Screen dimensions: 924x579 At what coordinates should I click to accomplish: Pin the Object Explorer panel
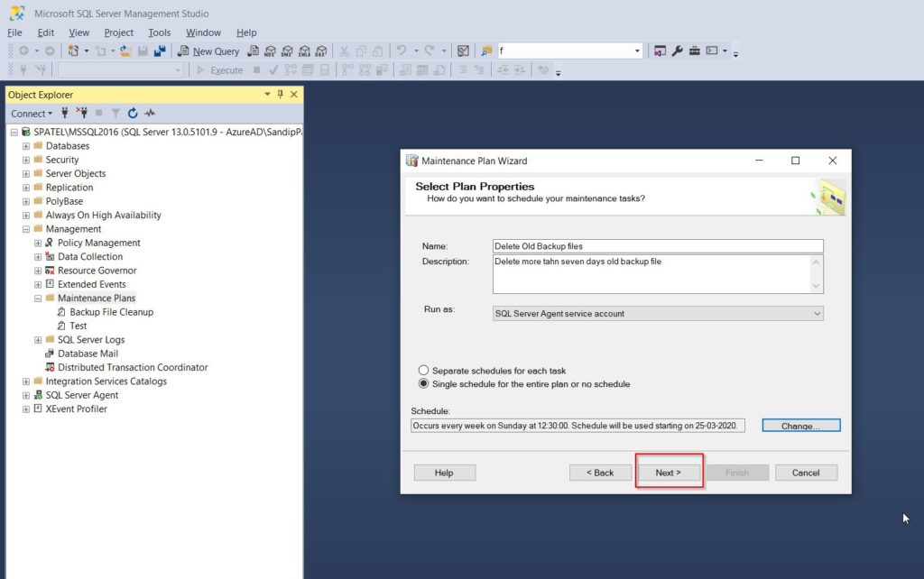pyautogui.click(x=280, y=94)
